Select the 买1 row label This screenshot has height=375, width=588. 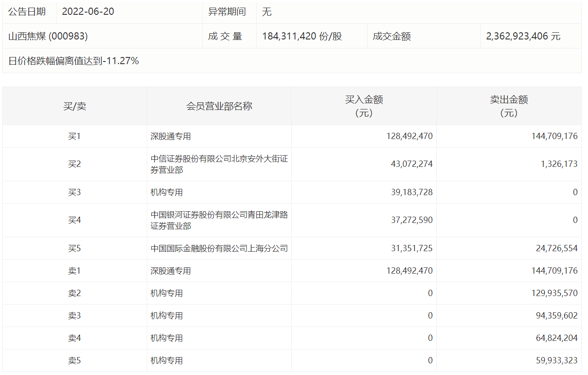(75, 136)
